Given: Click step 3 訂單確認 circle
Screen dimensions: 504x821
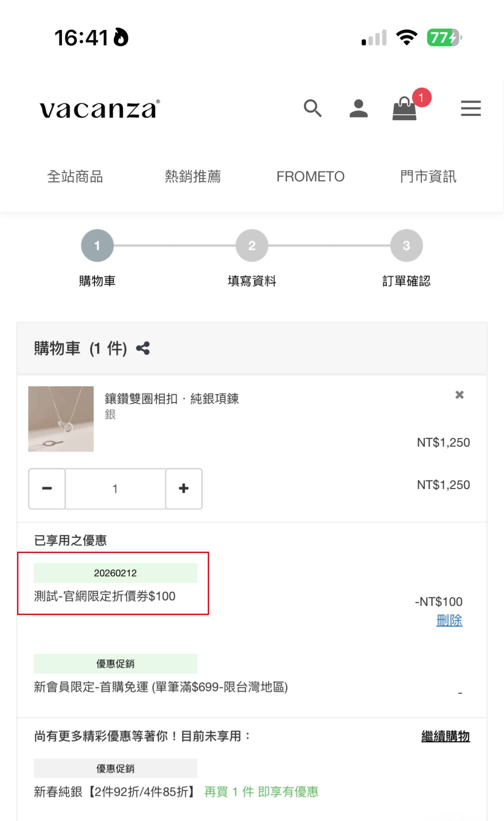Looking at the screenshot, I should (x=406, y=245).
